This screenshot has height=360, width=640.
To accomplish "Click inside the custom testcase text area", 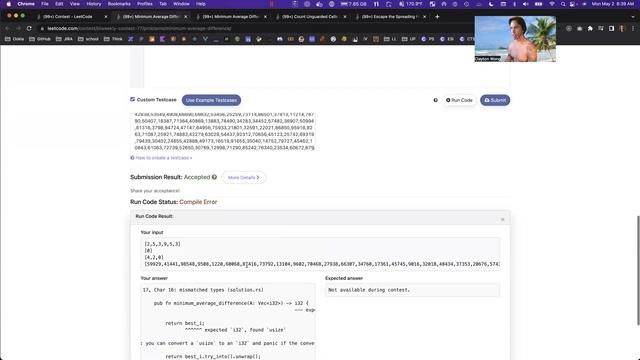I will [223, 131].
